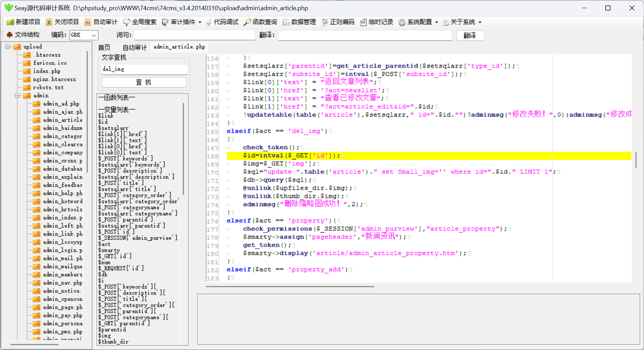Select nginx.htaccess file in tree
Image resolution: width=644 pixels, height=350 pixels.
54,79
